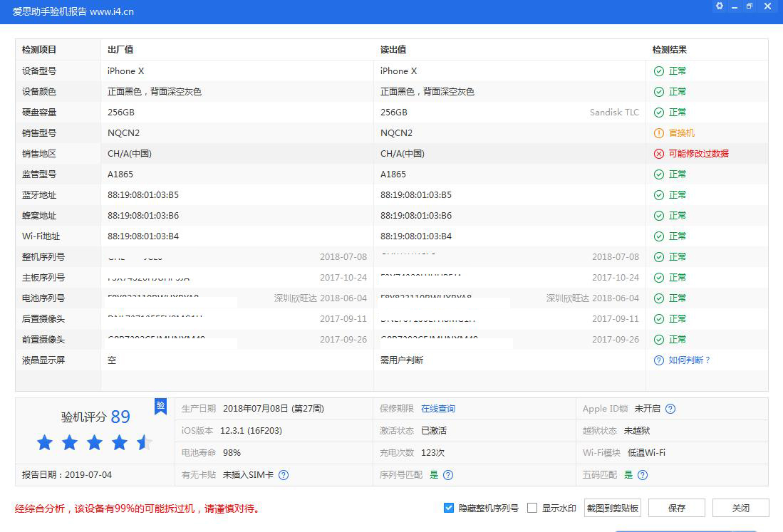
Task: Click the help icon beside 序列号匹配
Action: [x=448, y=475]
